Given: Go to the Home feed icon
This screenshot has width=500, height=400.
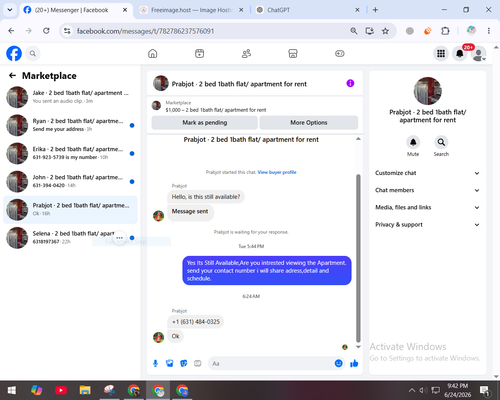Looking at the screenshot, I should [x=153, y=54].
